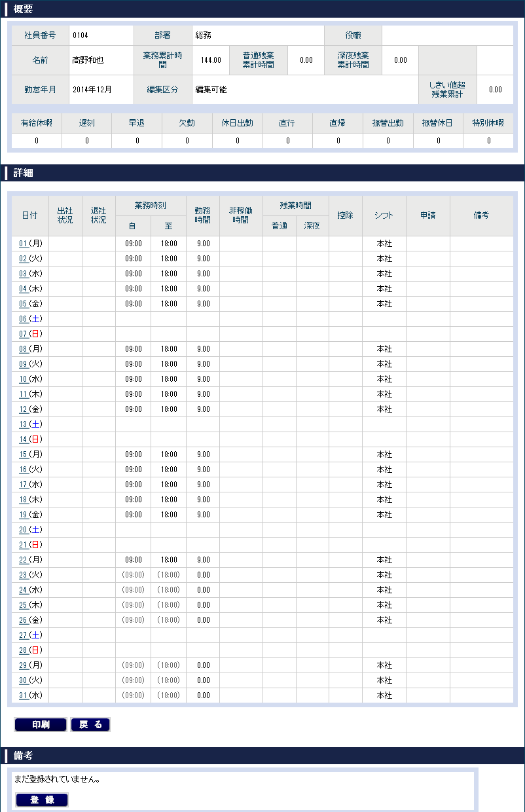
Task: Click the 144.00 cumulative hours value
Action: tap(211, 60)
